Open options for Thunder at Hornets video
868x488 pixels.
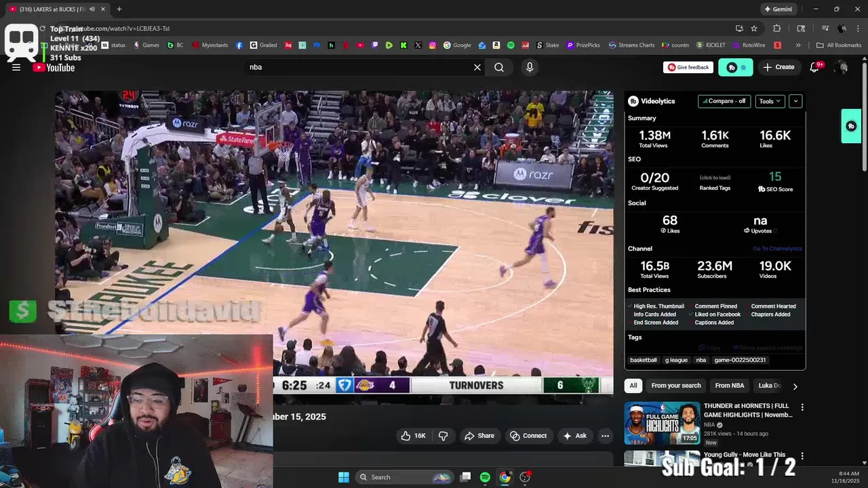802,407
